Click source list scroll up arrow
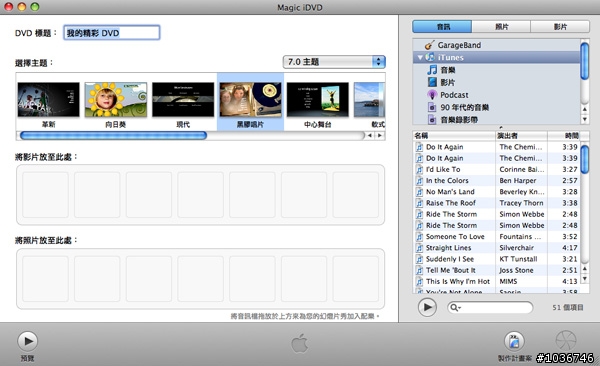Viewport: 600px width, 366px height. point(584,109)
